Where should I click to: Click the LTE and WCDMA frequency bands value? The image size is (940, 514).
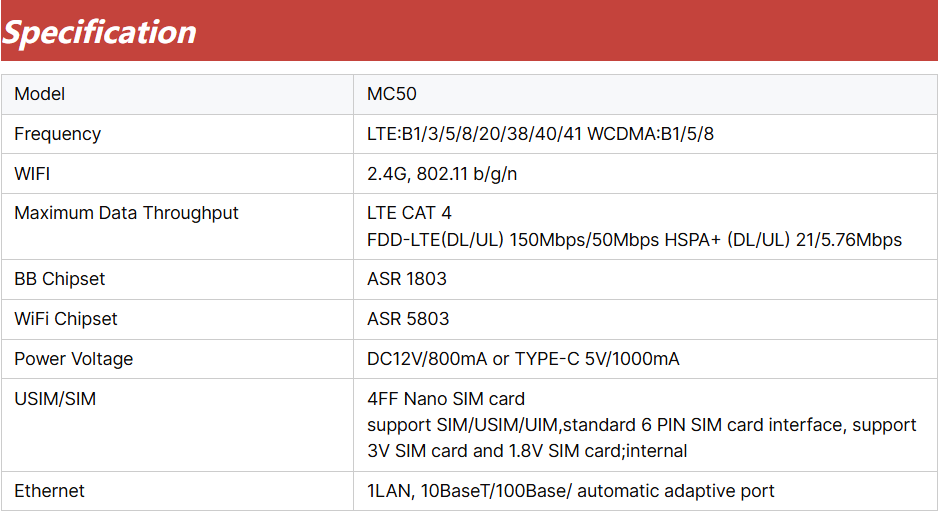540,134
